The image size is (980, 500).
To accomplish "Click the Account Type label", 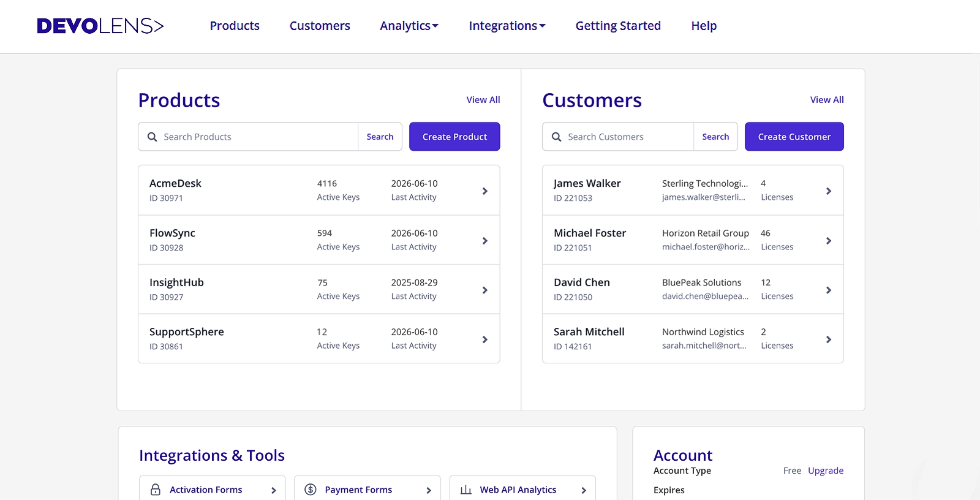I will tap(682, 471).
